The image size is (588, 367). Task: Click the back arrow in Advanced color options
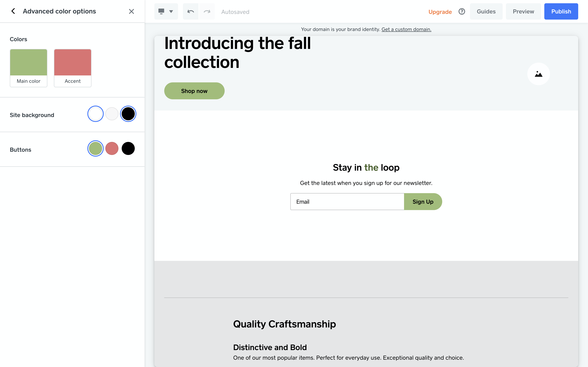pyautogui.click(x=13, y=11)
